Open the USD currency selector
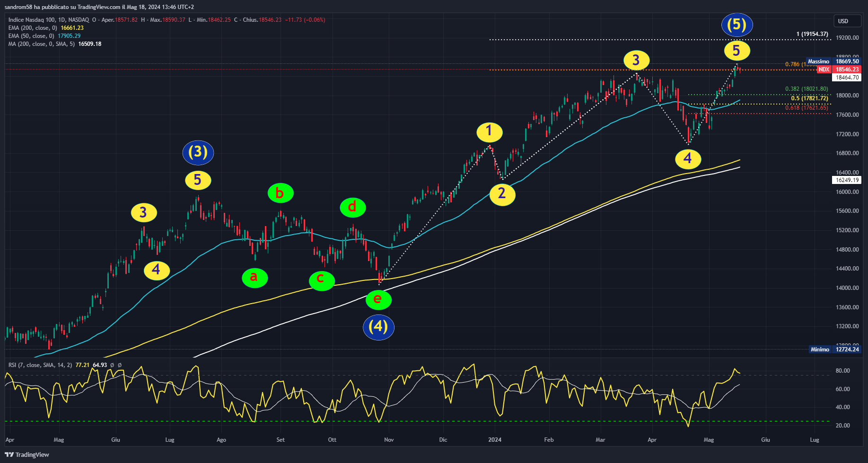The width and height of the screenshot is (868, 463). pyautogui.click(x=847, y=21)
